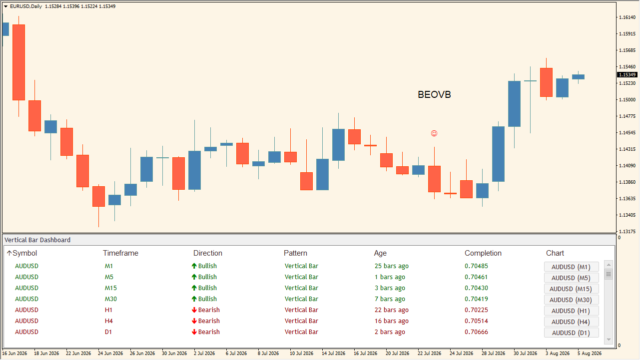Image resolution: width=640 pixels, height=360 pixels.
Task: Click the bearish arrow in the H1 row
Action: click(194, 310)
